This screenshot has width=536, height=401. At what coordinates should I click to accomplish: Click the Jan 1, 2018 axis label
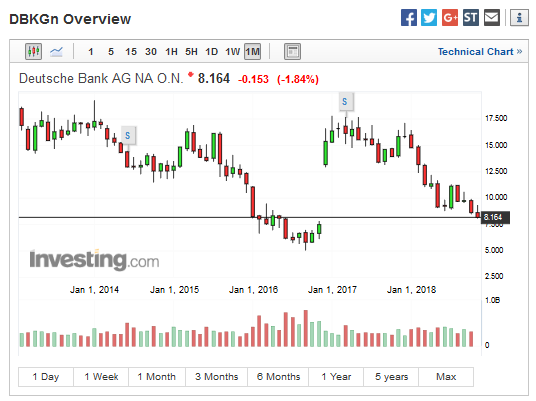(x=412, y=290)
